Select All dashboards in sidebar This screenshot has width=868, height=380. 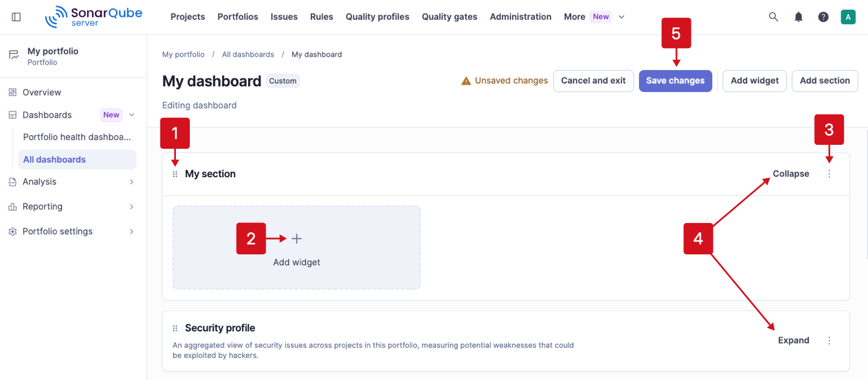pyautogui.click(x=77, y=159)
